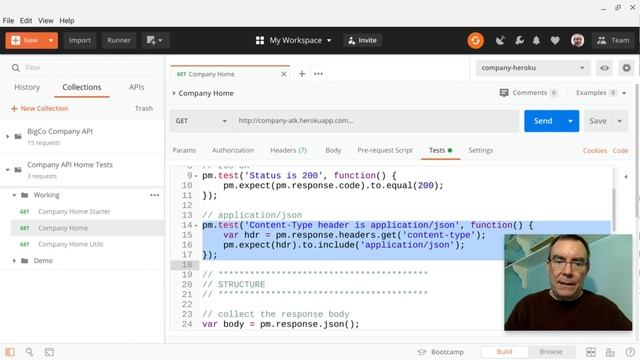The height and width of the screenshot is (360, 640).
Task: Click the Bootcamp graduation cap icon
Action: (x=422, y=352)
